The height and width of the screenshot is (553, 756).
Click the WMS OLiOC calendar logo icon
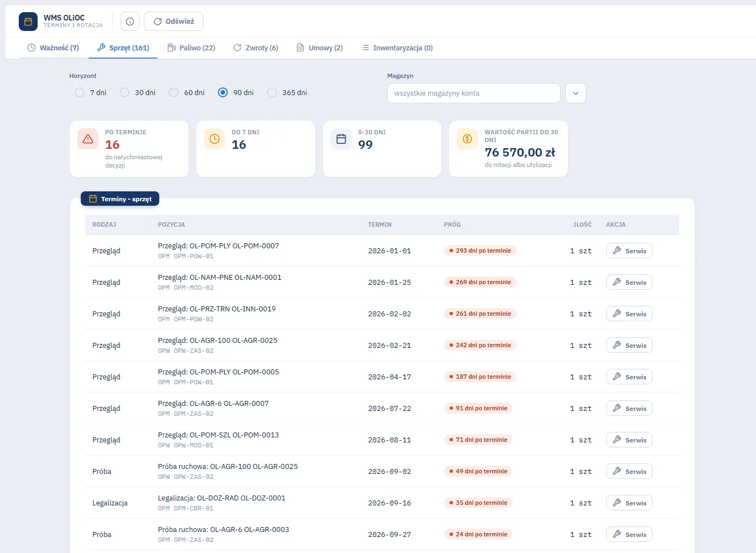[x=28, y=22]
